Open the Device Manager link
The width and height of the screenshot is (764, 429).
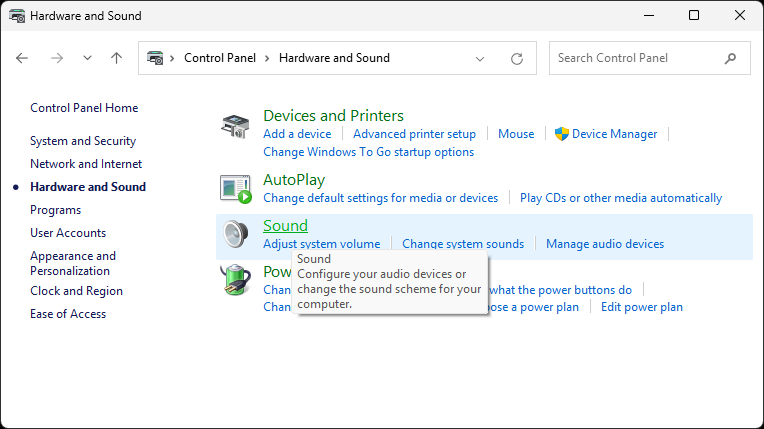tap(614, 134)
